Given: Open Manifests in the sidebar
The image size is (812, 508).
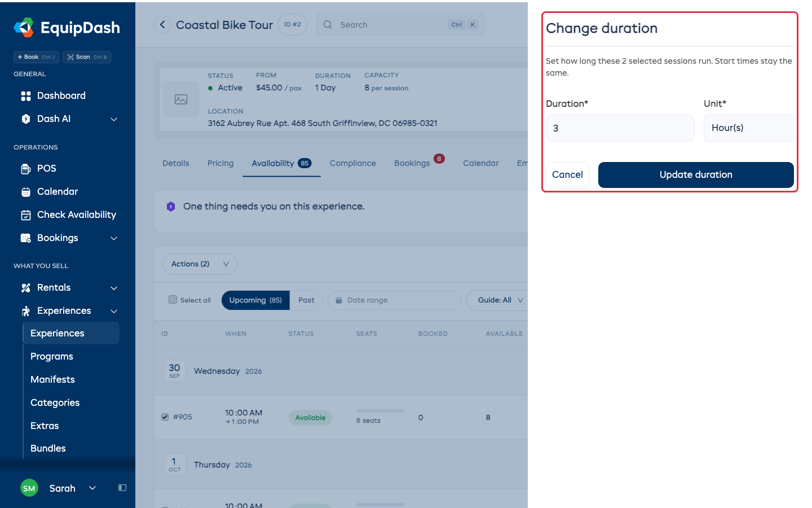Looking at the screenshot, I should click(x=52, y=380).
